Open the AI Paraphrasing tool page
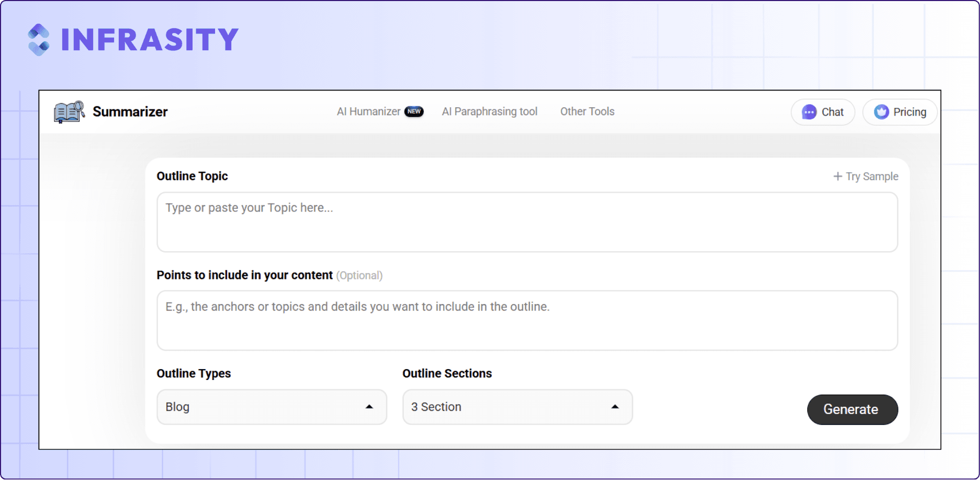This screenshot has width=980, height=480. pyautogui.click(x=489, y=111)
